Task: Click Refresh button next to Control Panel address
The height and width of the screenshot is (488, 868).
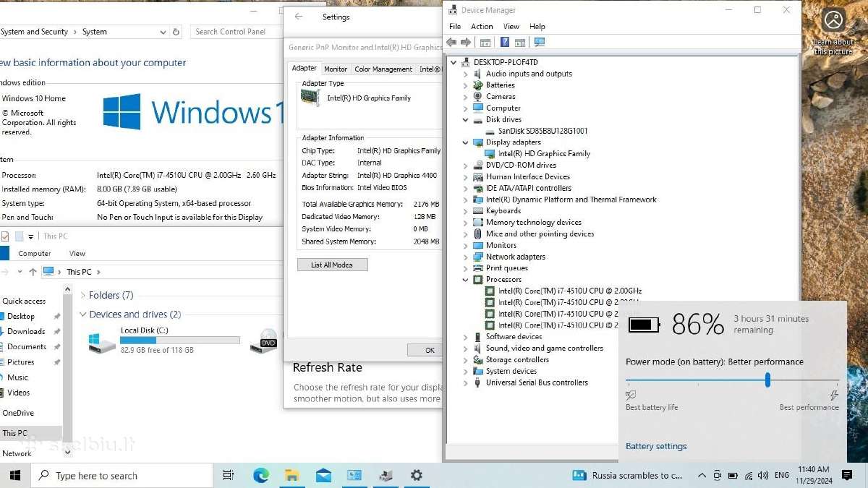Action: 176,32
